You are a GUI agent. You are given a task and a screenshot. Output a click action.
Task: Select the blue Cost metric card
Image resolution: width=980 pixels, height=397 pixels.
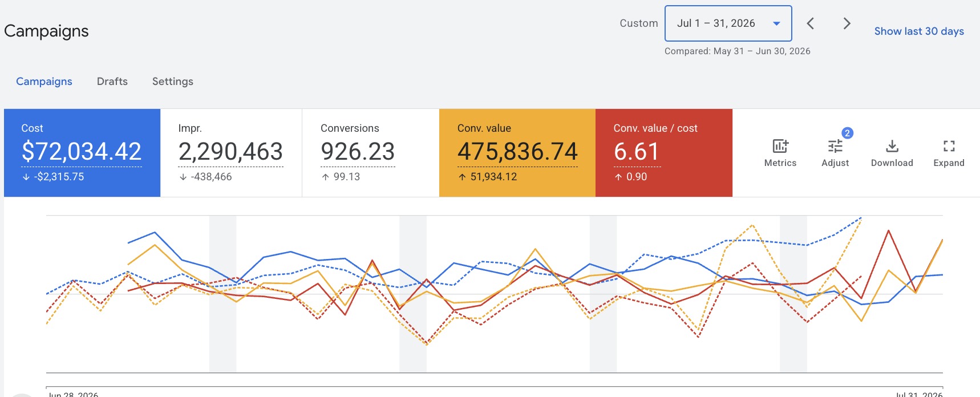click(x=82, y=153)
